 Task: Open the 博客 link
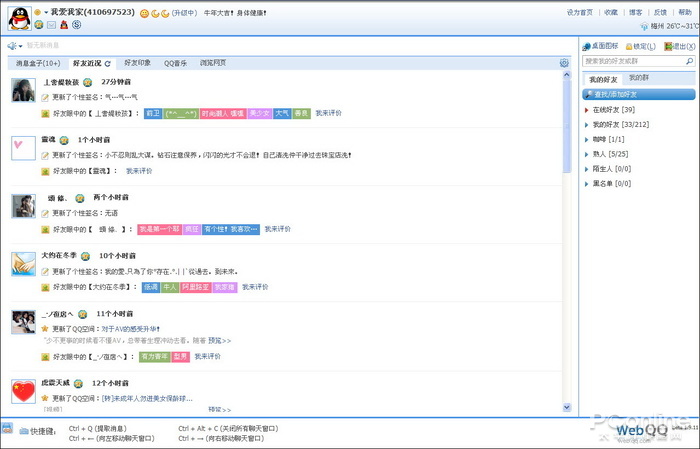(x=636, y=12)
